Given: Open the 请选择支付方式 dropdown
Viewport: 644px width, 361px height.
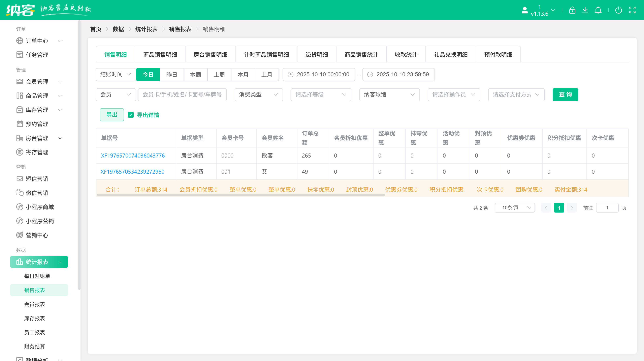Looking at the screenshot, I should coord(516,94).
